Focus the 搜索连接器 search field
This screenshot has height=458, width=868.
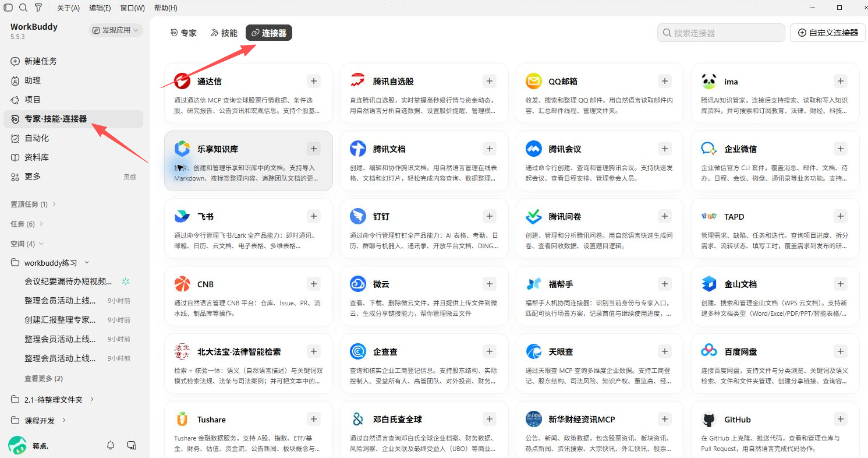click(x=721, y=33)
